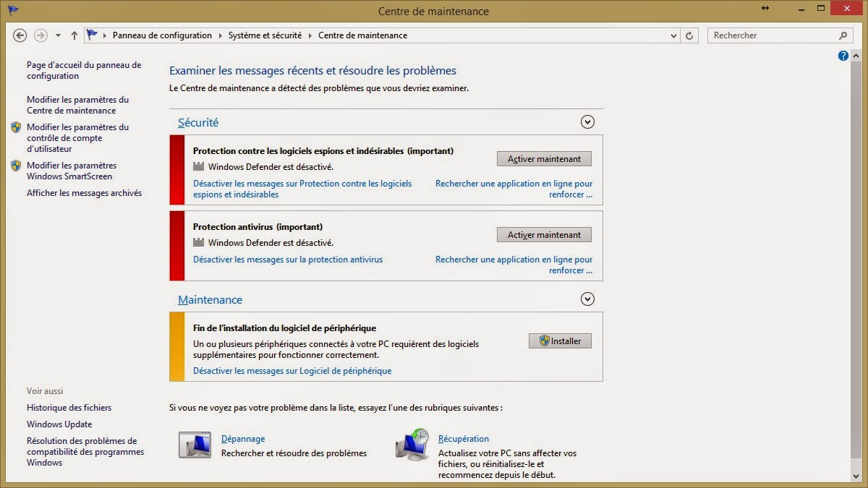Activer maintenant for Protection antivirus

(x=544, y=235)
